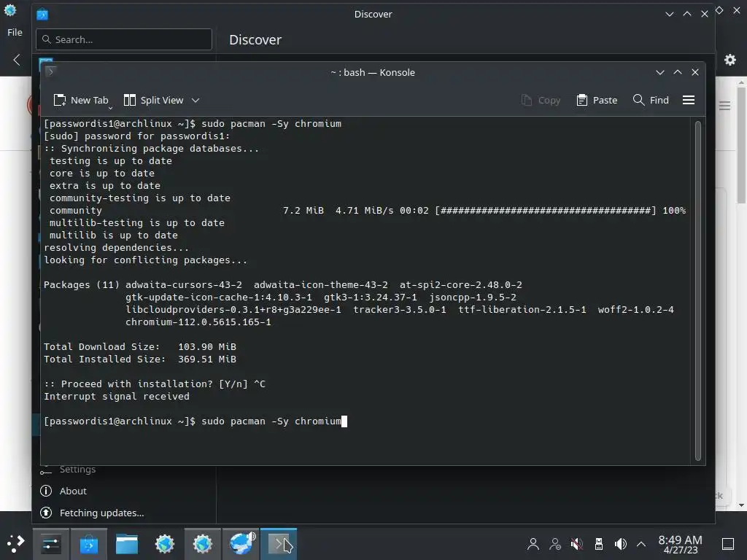Image resolution: width=747 pixels, height=560 pixels.
Task: Click the Konsole window icon in title bar
Action: pyautogui.click(x=50, y=72)
